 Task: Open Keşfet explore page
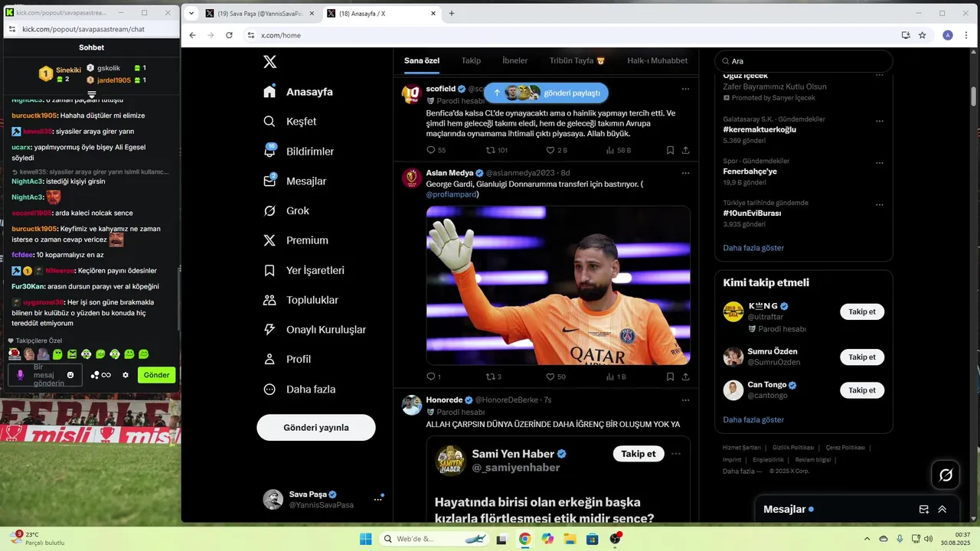(x=290, y=122)
